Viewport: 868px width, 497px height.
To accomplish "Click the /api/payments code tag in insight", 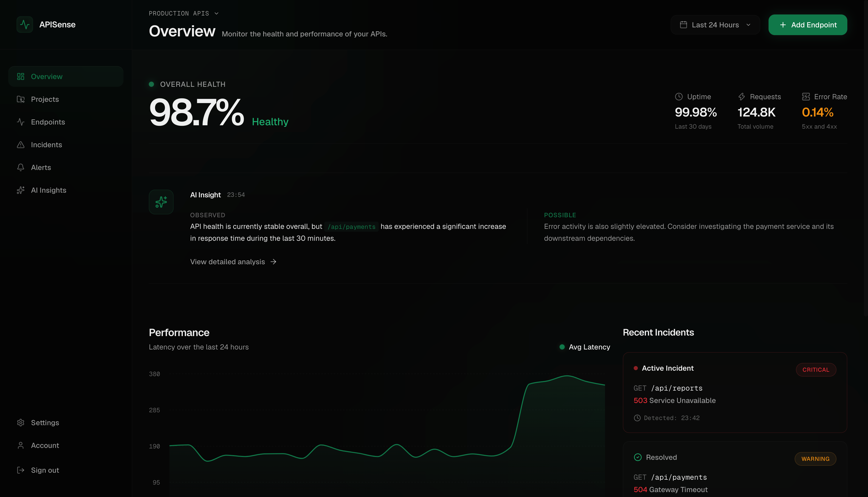I will coord(351,227).
